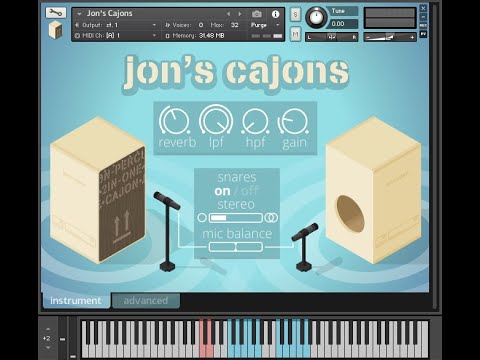This screenshot has height=360, width=480.
Task: Click the L/R pan slider
Action: [331, 37]
